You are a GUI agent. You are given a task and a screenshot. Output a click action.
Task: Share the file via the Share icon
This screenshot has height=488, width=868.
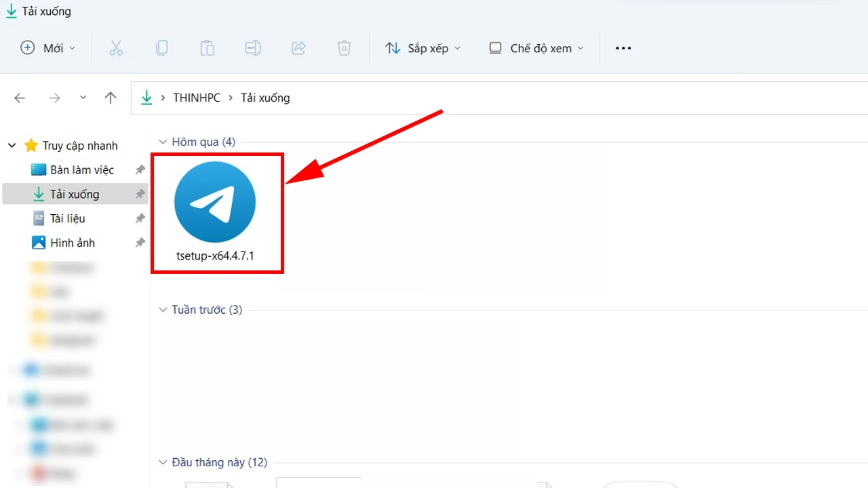tap(298, 47)
